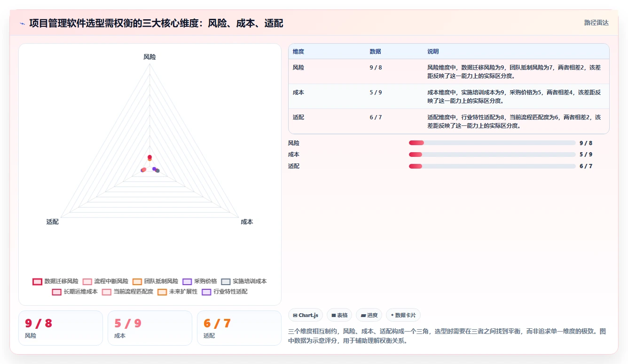This screenshot has width=628, height=364.
Task: Click the footer paragraph starting 三个维度相互制约
Action: tap(447, 336)
